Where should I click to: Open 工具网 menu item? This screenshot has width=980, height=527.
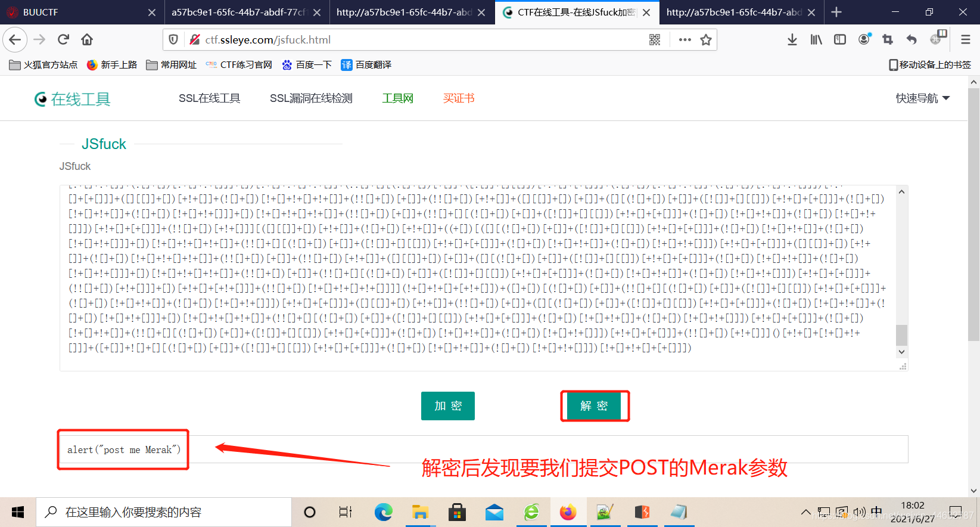tap(397, 98)
